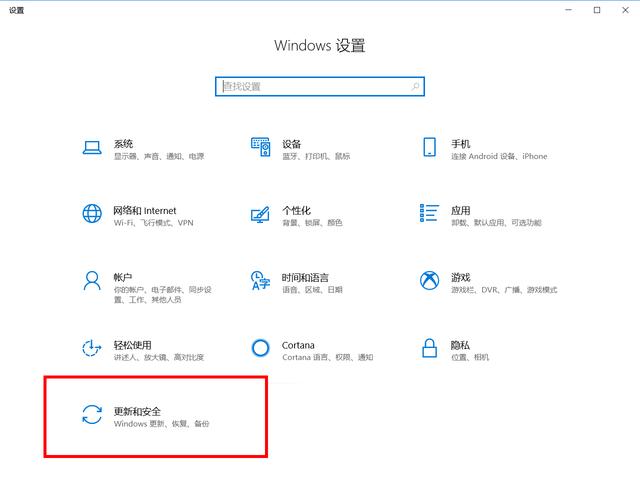The width and height of the screenshot is (640, 500).
Task: Open the 网络和 Internet globe icon
Action: (92, 213)
